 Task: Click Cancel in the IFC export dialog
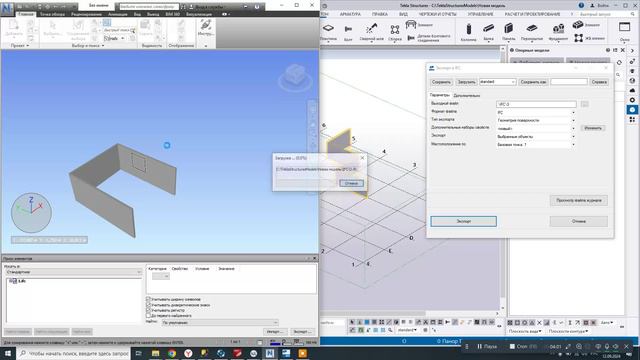point(578,221)
